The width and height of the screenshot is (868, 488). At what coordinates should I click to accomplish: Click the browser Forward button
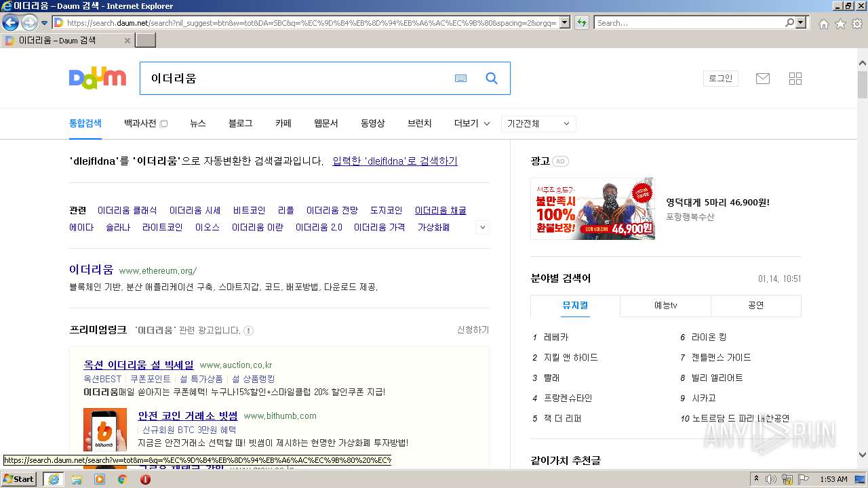(x=29, y=22)
